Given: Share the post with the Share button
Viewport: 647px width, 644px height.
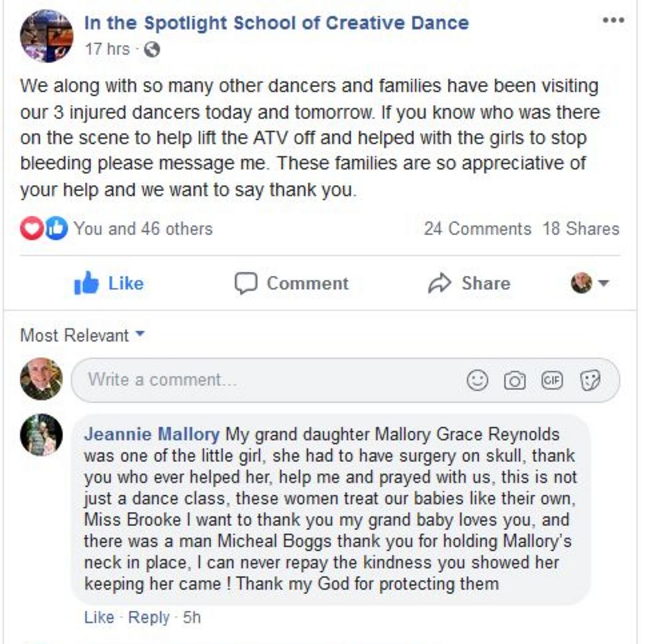Looking at the screenshot, I should tap(469, 283).
